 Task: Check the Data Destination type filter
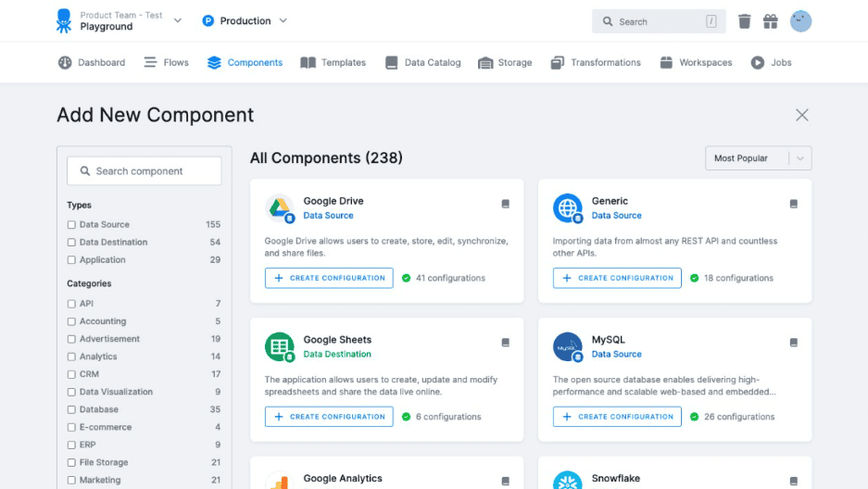click(71, 243)
